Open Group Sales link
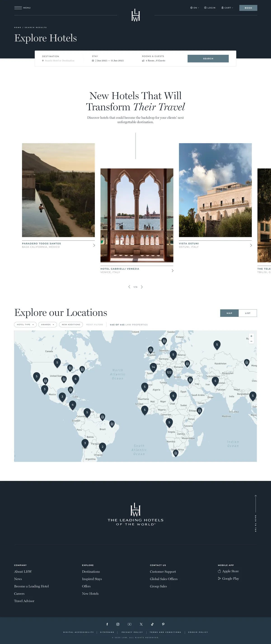This screenshot has width=271, height=644. [159, 586]
